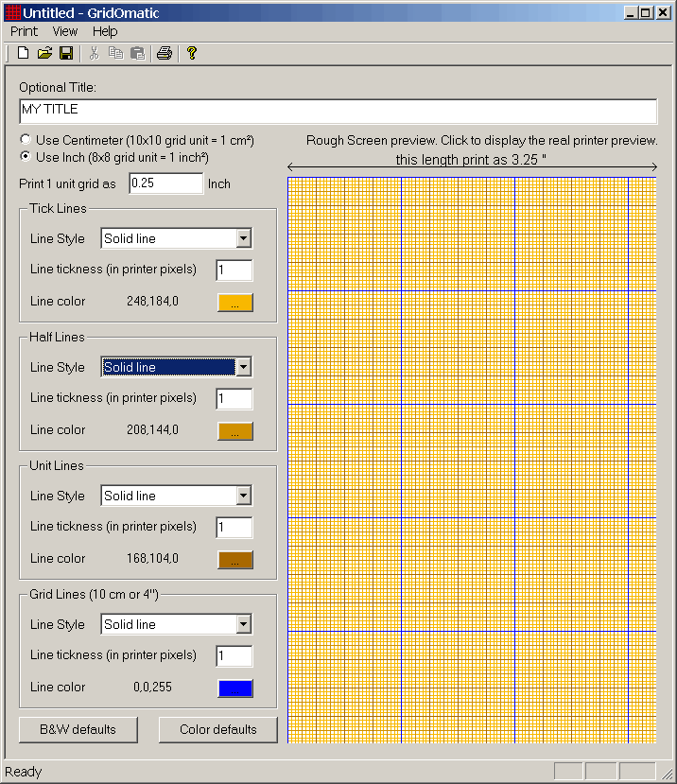This screenshot has width=677, height=784.
Task: Select the Use Inch radio button
Action: pos(26,157)
